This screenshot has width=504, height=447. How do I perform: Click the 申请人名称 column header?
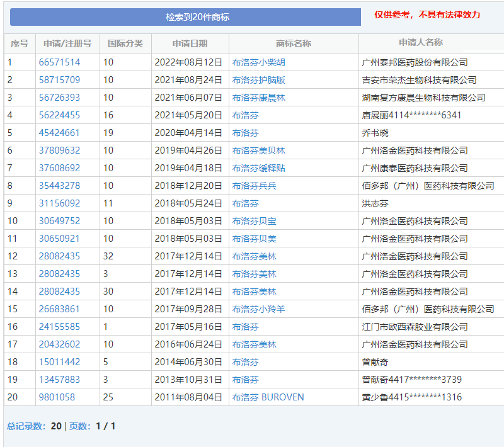click(x=421, y=42)
